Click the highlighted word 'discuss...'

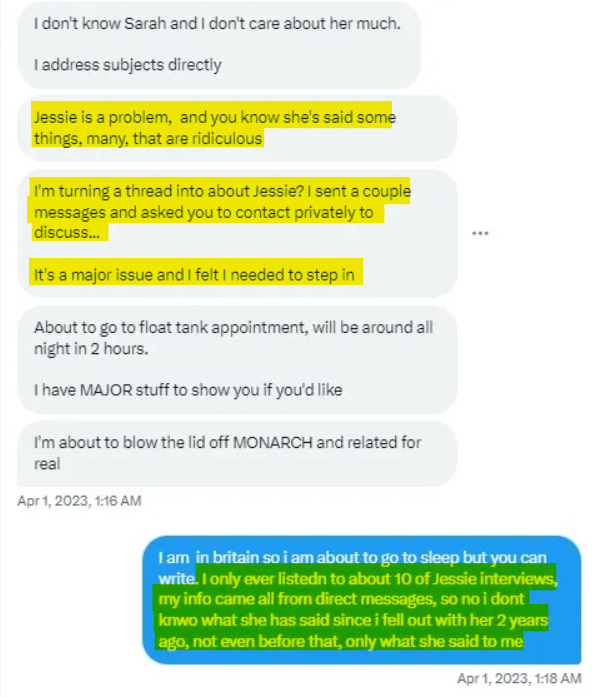tap(67, 232)
